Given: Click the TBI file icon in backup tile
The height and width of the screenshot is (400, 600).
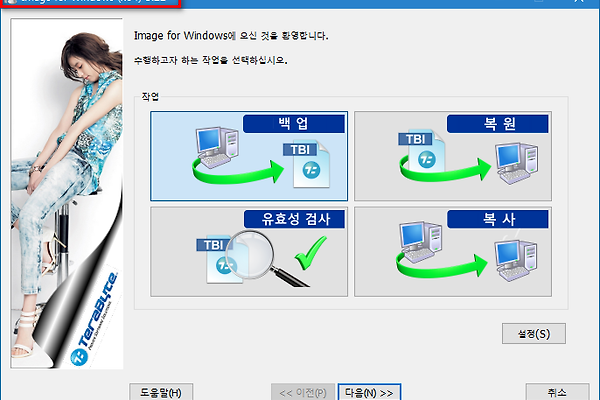Looking at the screenshot, I should click(x=307, y=165).
